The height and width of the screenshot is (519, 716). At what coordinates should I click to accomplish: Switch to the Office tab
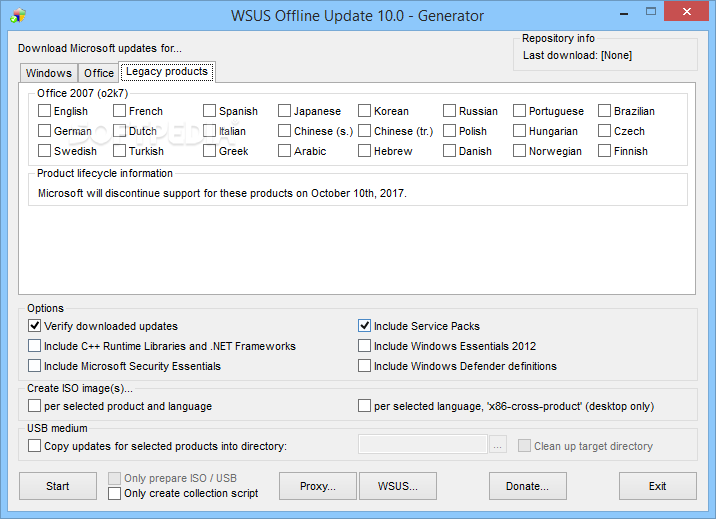pos(99,73)
